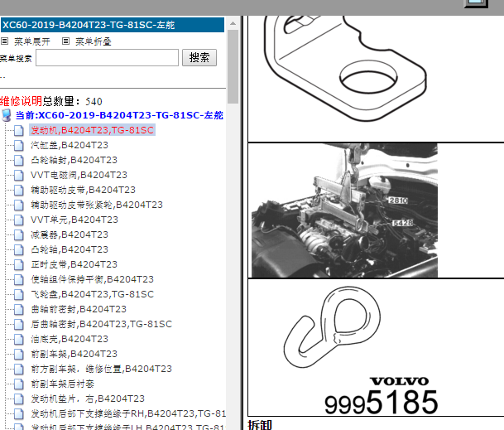
Task: Open 飞轮盘,B4204T23,TG-81SC entry
Action: pyautogui.click(x=92, y=294)
